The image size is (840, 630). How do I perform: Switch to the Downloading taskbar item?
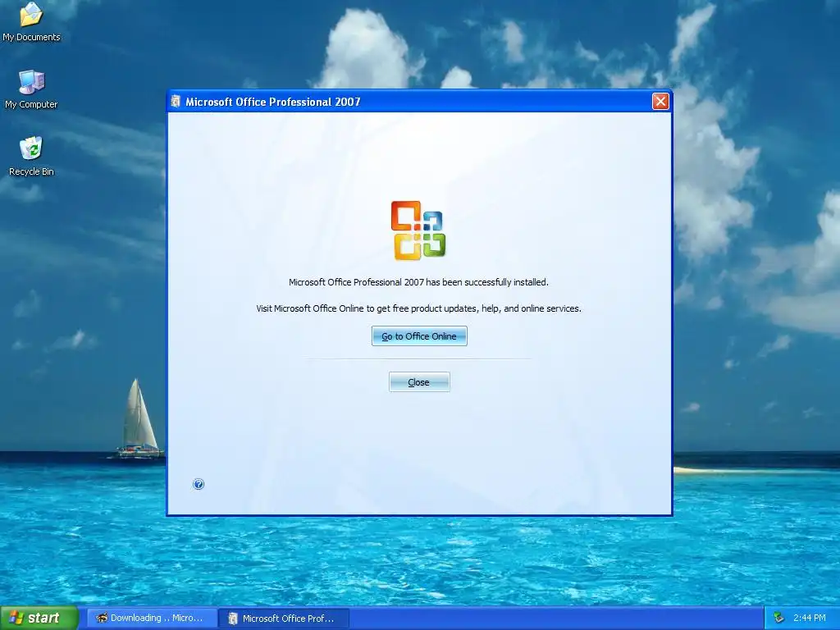152,619
